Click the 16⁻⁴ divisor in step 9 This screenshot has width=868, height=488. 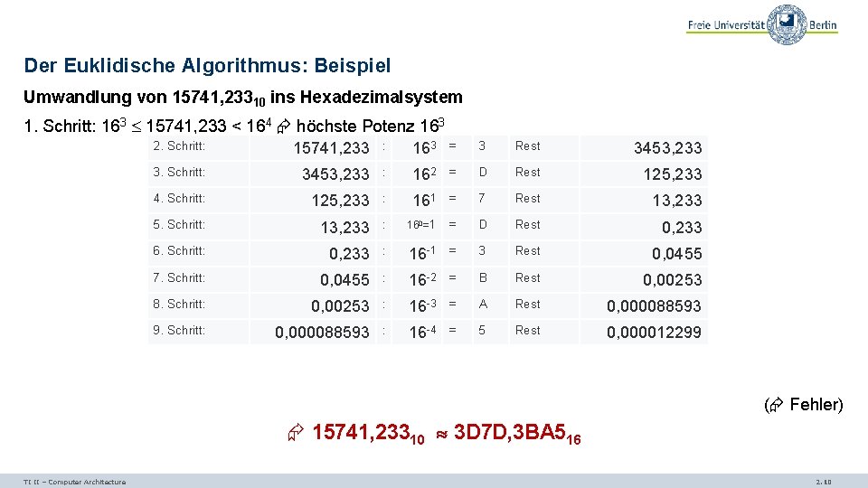pyautogui.click(x=422, y=332)
